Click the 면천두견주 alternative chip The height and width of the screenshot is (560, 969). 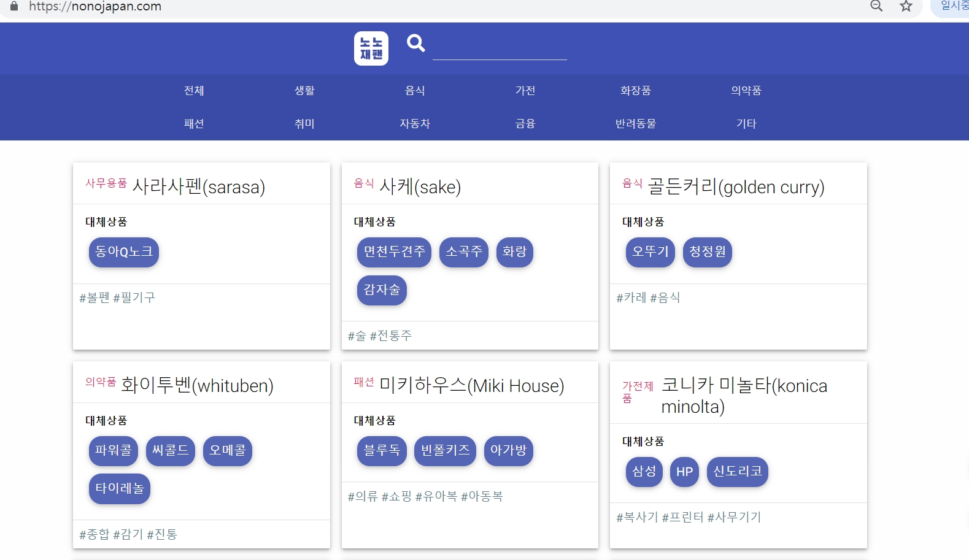[395, 252]
